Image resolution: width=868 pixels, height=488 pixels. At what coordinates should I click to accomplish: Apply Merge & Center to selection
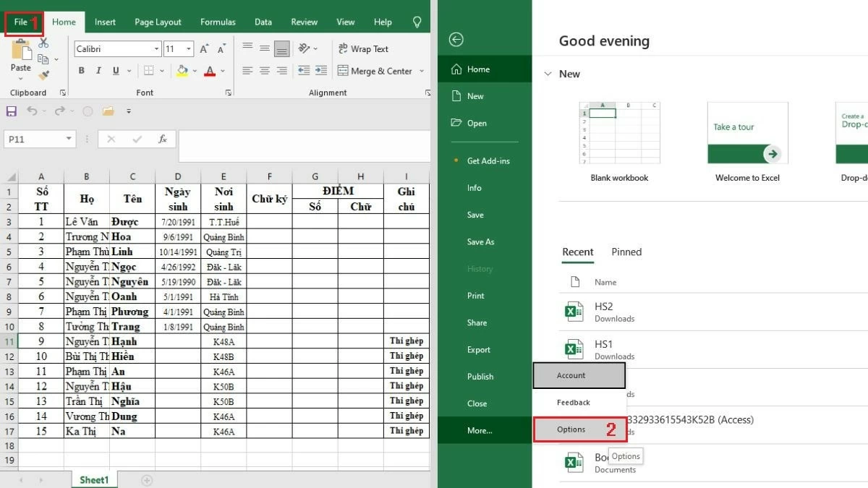(x=381, y=70)
